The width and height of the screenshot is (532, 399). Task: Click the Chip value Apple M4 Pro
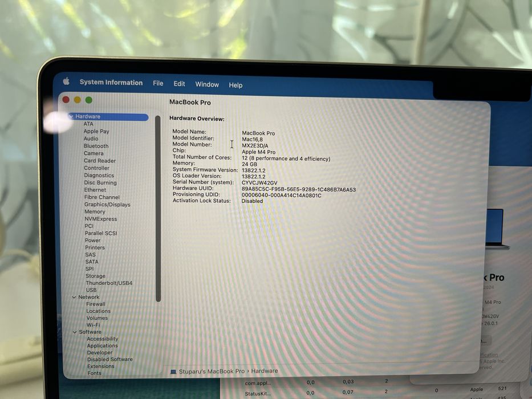coord(258,152)
